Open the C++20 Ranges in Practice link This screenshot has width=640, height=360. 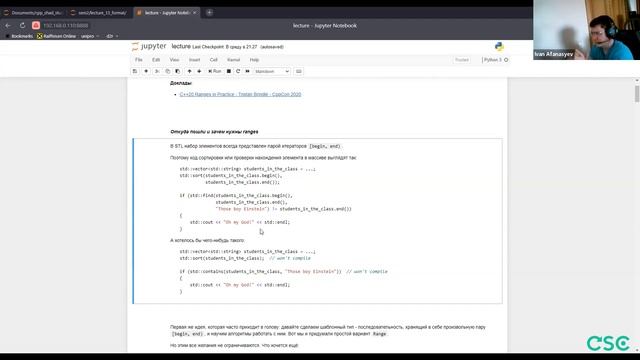point(240,94)
